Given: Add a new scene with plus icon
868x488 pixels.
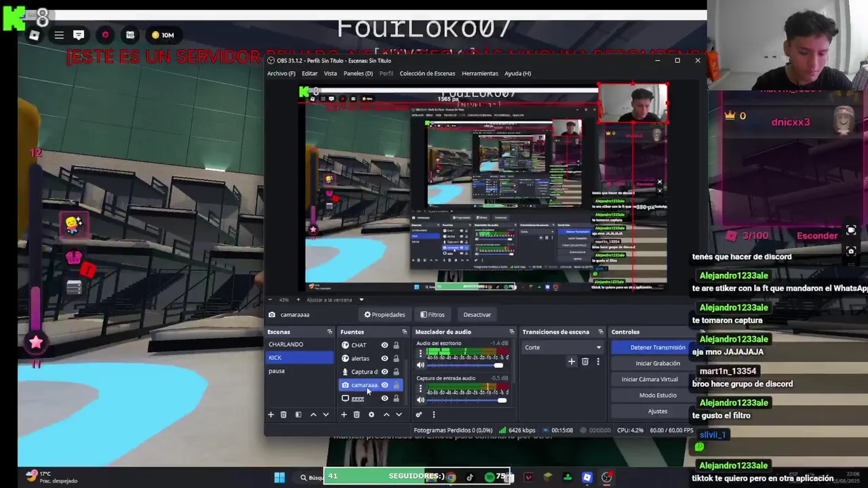Looking at the screenshot, I should point(271,415).
